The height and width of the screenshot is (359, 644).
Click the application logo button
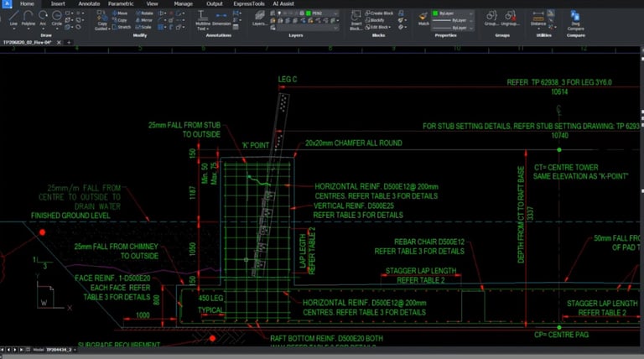pyautogui.click(x=7, y=3)
